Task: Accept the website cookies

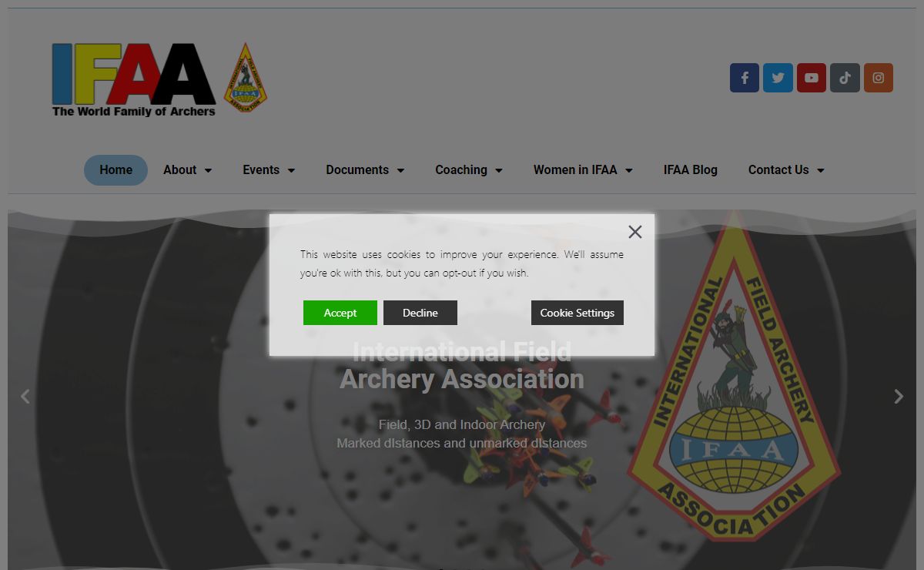Action: 340,313
